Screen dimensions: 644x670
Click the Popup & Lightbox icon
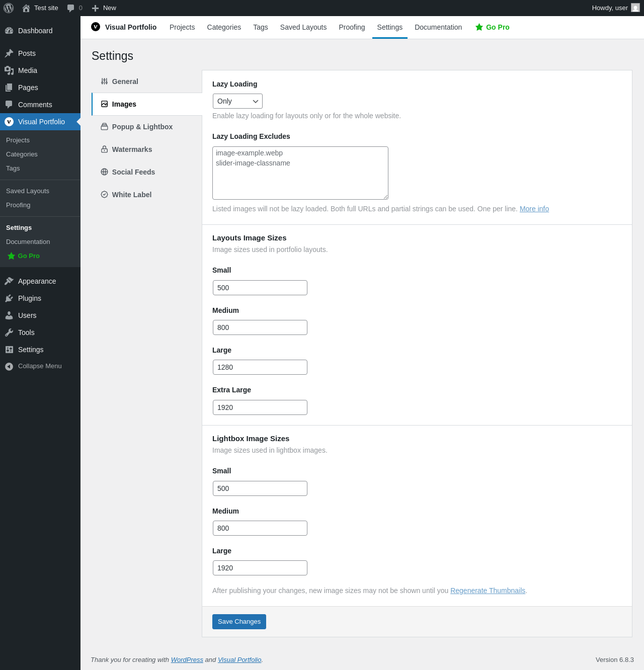tap(104, 127)
